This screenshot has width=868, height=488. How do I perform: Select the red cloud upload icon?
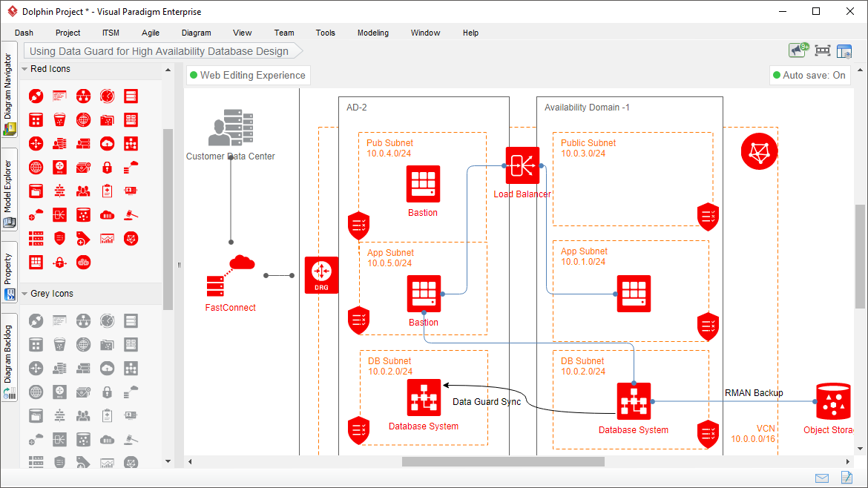coord(107,144)
